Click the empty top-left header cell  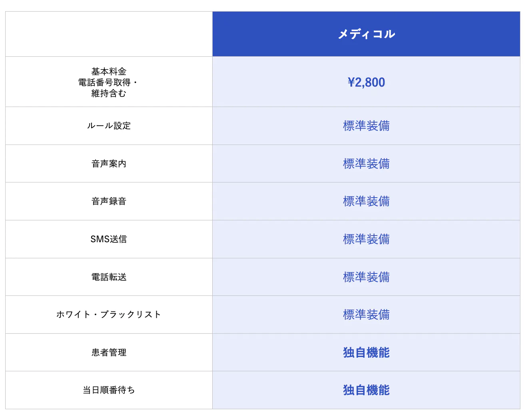pos(109,34)
